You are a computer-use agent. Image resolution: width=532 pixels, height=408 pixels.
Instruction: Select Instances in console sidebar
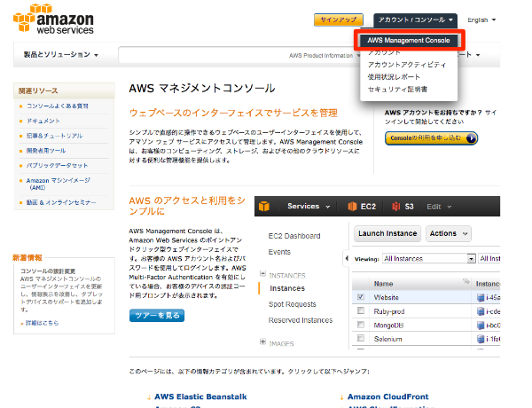(x=287, y=288)
